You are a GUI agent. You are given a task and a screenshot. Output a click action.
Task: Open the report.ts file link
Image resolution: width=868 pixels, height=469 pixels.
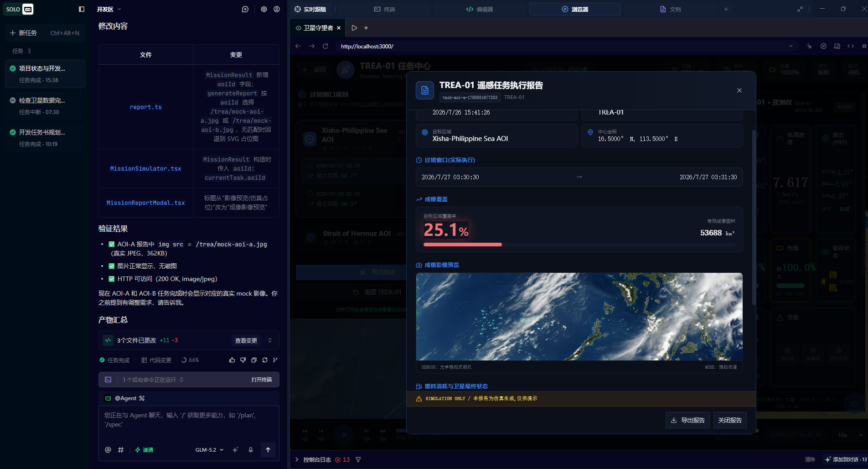(146, 107)
